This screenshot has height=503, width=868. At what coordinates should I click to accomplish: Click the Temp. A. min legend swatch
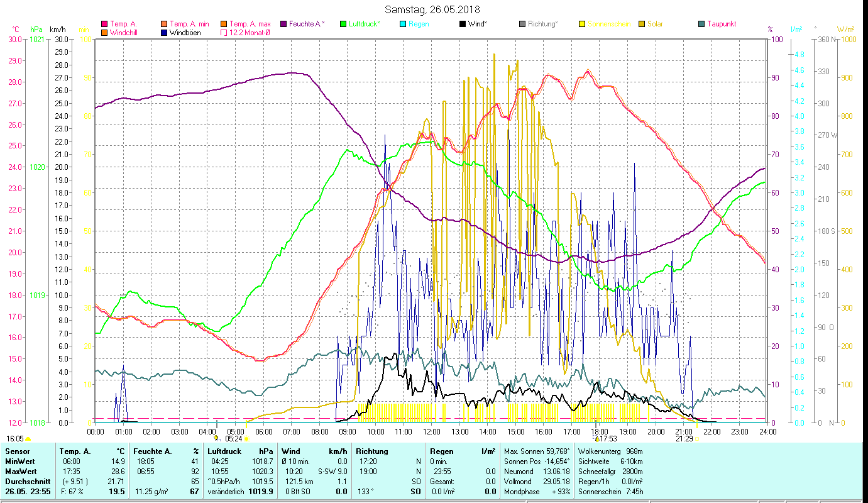point(165,24)
